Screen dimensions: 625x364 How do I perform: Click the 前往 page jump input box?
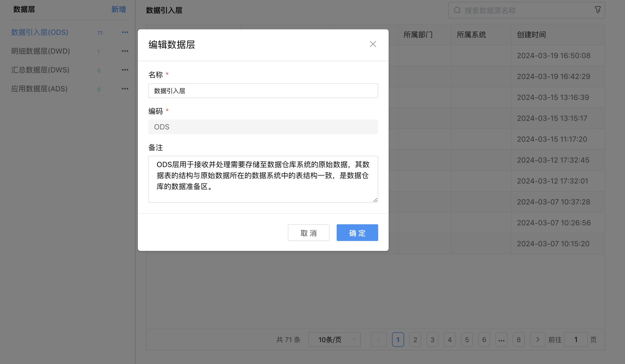pos(576,340)
